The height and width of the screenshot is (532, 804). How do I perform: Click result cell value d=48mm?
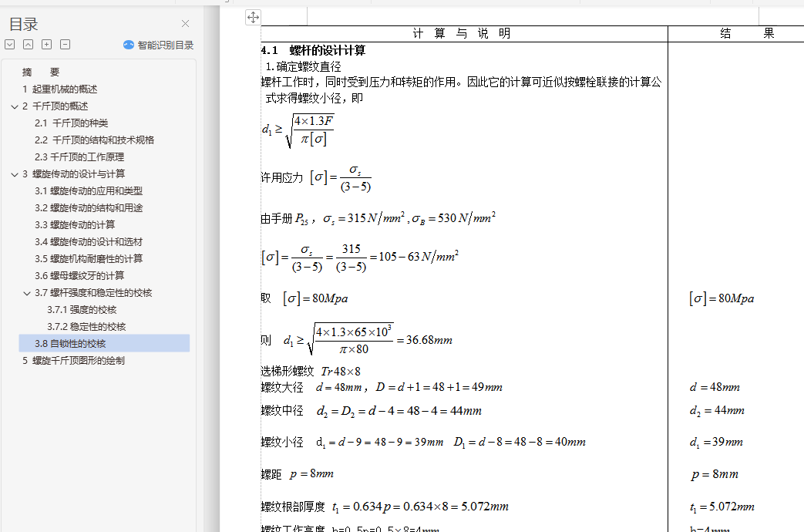tap(715, 387)
